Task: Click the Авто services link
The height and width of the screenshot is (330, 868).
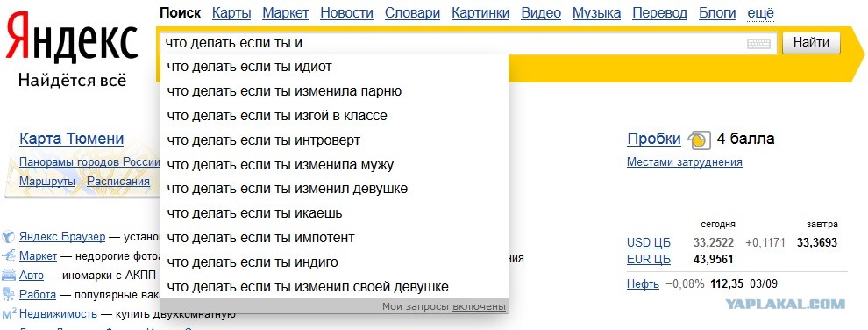Action: (32, 275)
